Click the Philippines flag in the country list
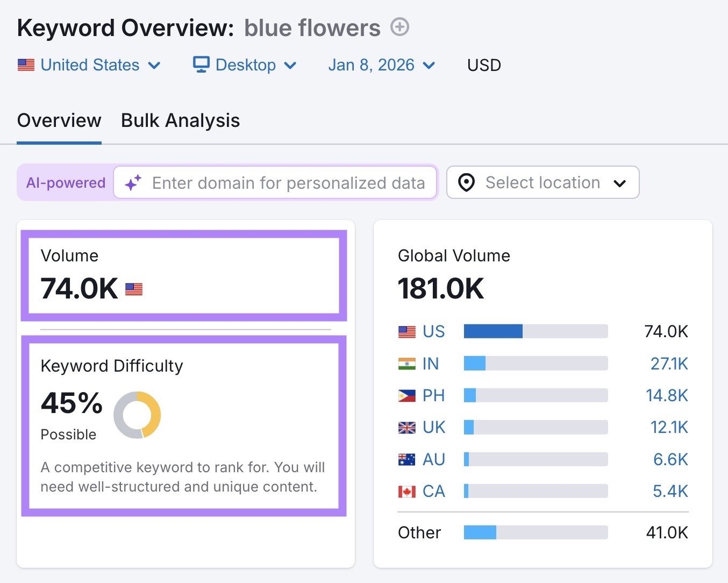Viewport: 728px width, 583px height. pos(407,395)
